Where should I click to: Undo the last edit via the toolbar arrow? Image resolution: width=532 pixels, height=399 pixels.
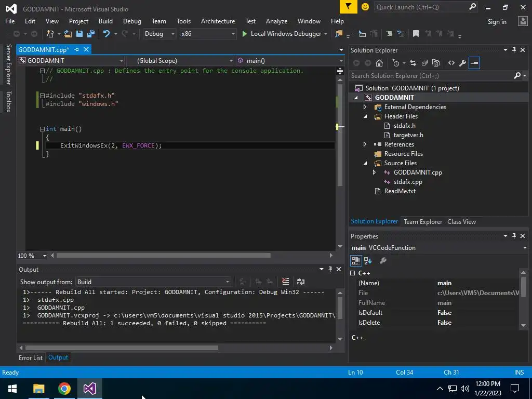(x=107, y=34)
